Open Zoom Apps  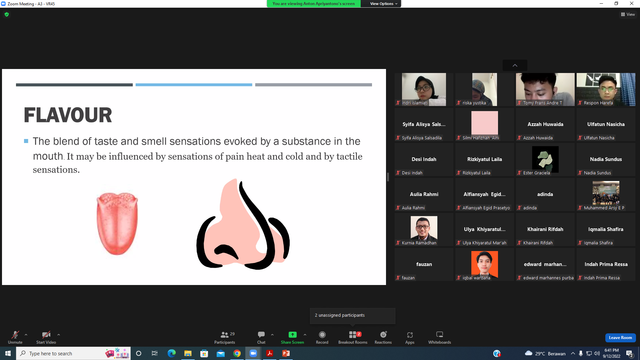(x=410, y=337)
